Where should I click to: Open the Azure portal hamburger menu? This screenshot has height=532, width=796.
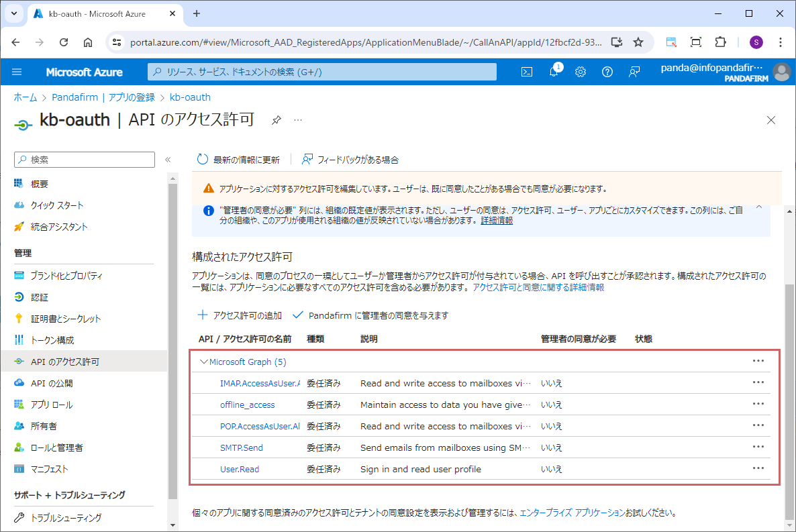click(17, 72)
